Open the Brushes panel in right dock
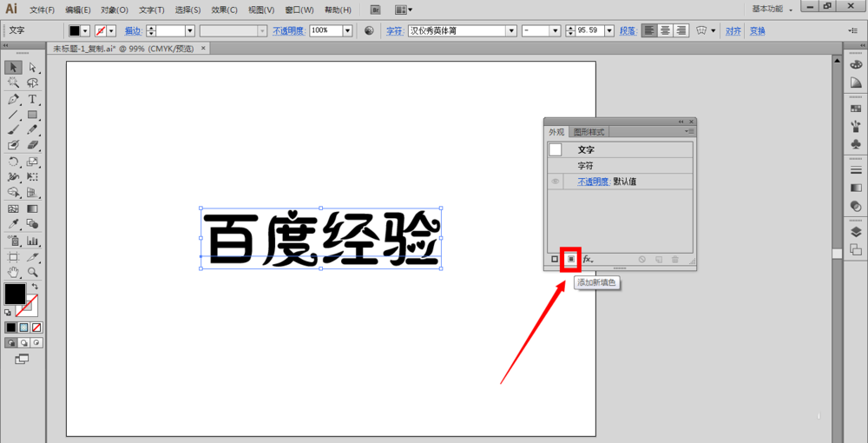Image resolution: width=868 pixels, height=443 pixels. pos(856,126)
